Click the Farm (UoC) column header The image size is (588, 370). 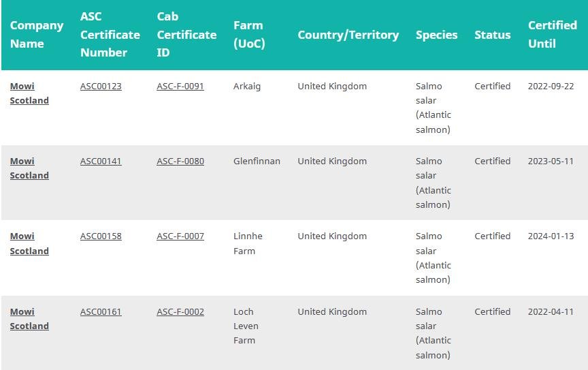point(249,35)
